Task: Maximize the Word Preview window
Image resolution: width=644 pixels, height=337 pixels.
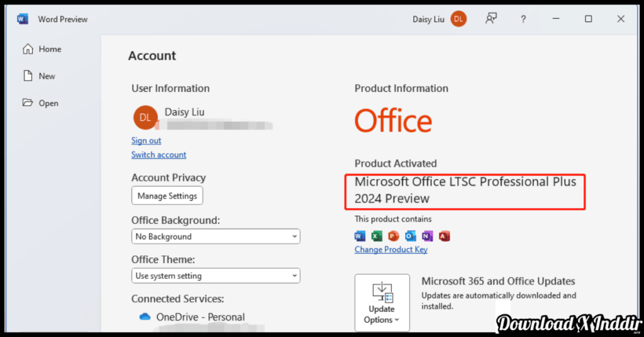Action: [589, 19]
